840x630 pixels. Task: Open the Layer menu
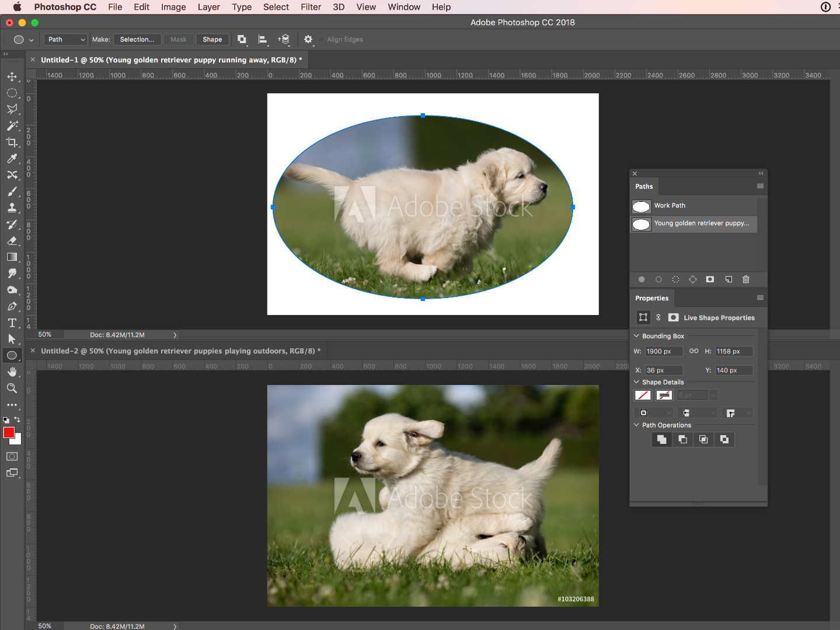click(x=208, y=7)
